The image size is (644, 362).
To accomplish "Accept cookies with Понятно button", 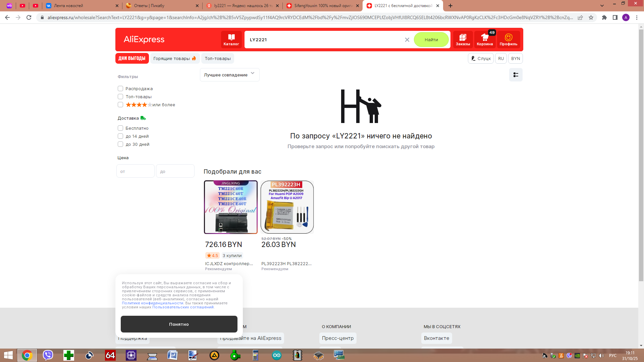I will [179, 324].
